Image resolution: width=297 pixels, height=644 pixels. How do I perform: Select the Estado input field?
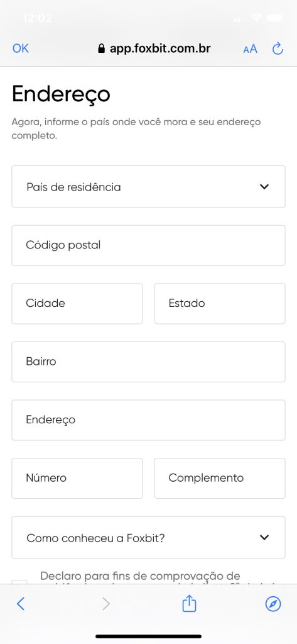(220, 304)
